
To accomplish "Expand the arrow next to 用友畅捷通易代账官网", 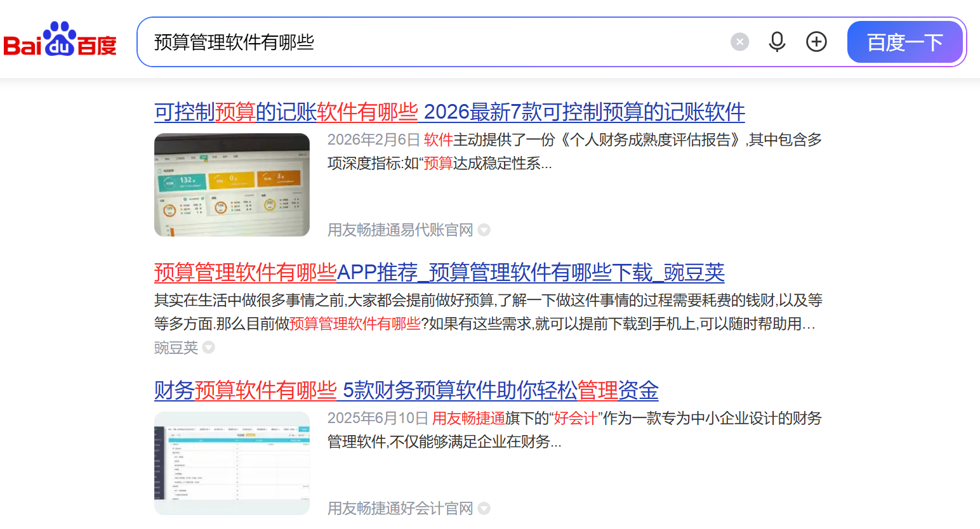I will tap(484, 230).
